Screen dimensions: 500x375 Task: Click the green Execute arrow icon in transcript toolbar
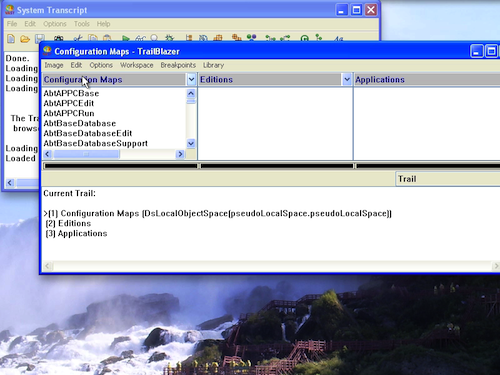click(126, 38)
